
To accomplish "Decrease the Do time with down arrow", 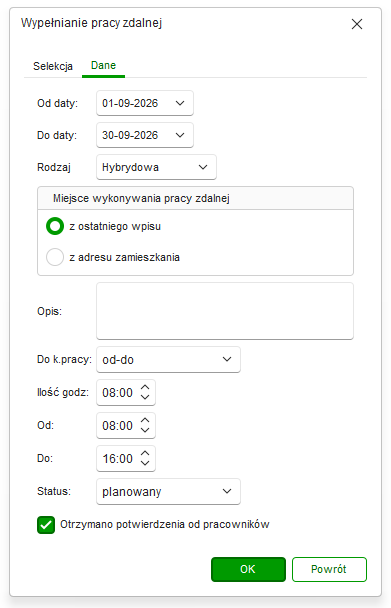I will click(145, 463).
